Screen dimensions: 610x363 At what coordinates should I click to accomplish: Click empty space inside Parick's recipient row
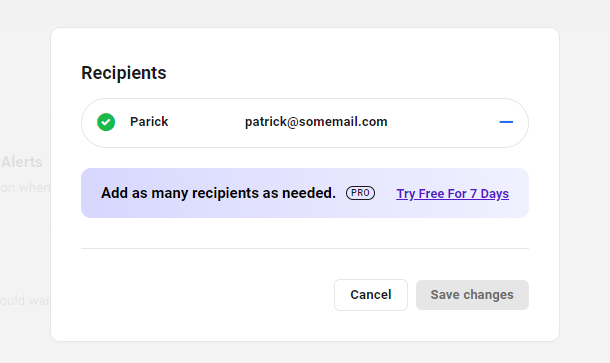[x=443, y=123]
